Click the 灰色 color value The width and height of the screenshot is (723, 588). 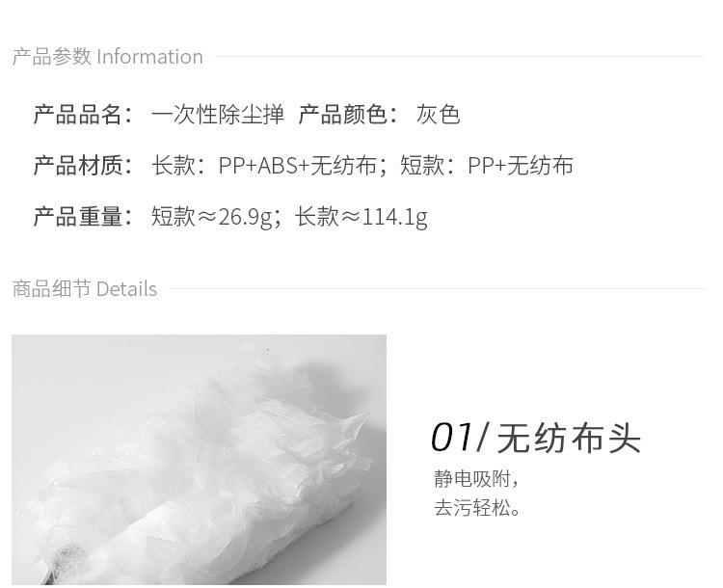tap(438, 115)
